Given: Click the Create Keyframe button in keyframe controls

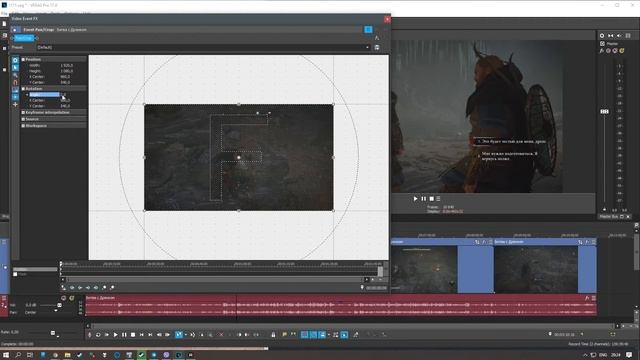Looking at the screenshot, I should pos(104,288).
